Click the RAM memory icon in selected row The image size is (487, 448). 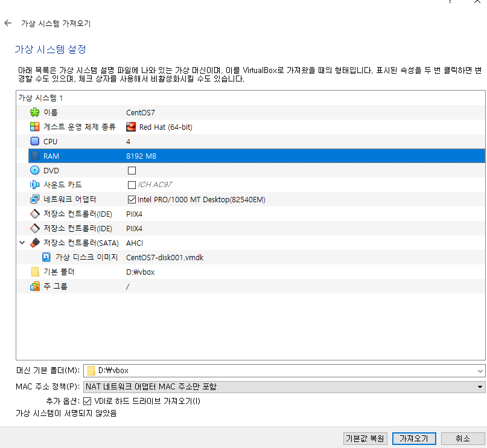click(35, 156)
